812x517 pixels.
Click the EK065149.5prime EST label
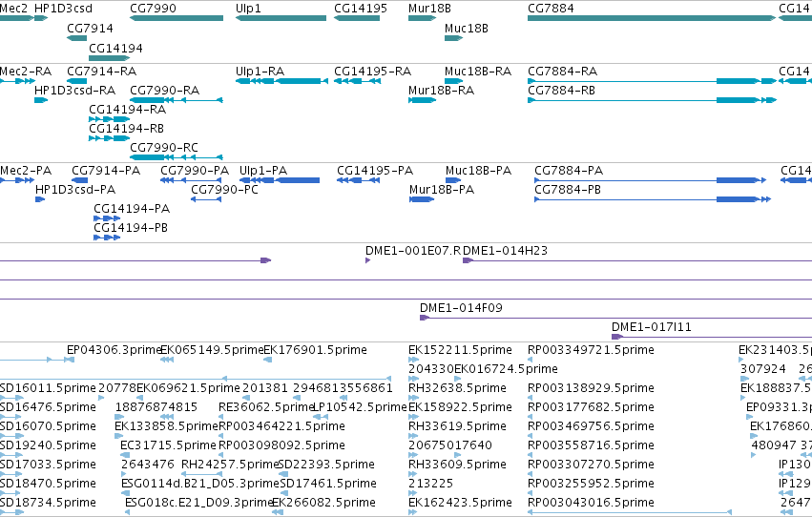point(213,350)
